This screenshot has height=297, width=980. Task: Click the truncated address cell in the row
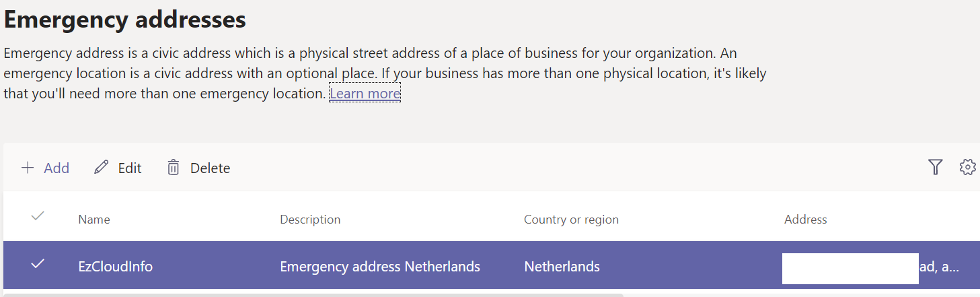pos(939,267)
